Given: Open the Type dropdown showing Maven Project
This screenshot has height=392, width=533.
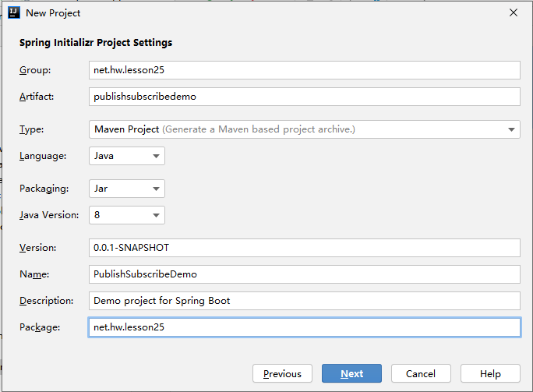Looking at the screenshot, I should [304, 129].
